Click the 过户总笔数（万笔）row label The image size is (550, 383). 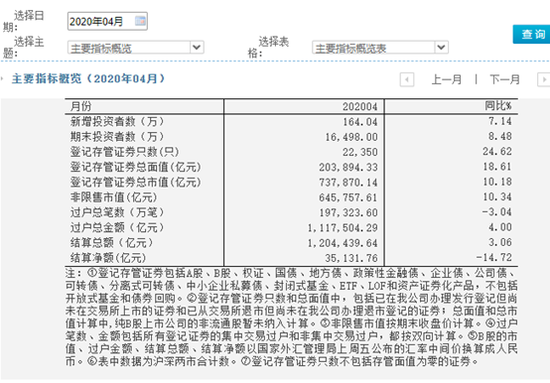(x=117, y=212)
